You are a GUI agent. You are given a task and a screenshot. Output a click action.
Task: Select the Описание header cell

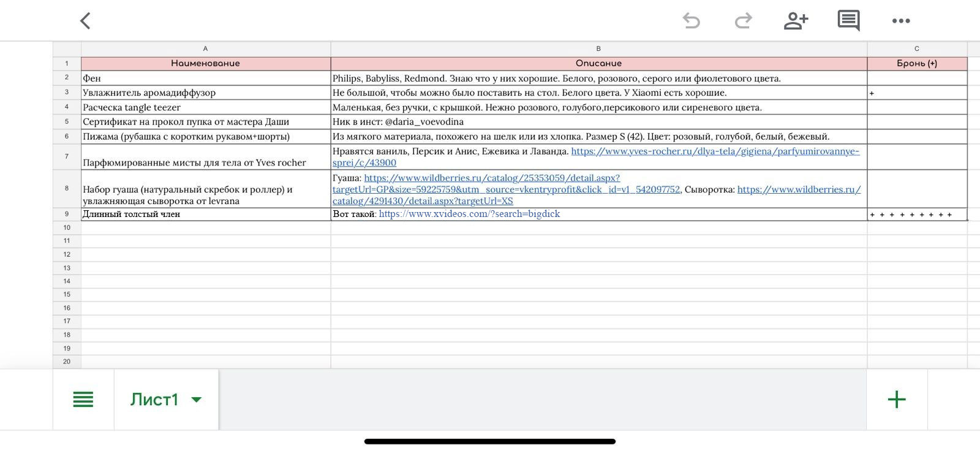[598, 63]
